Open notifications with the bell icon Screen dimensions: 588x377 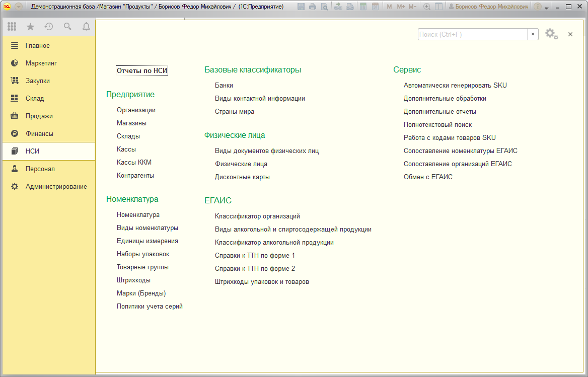[x=86, y=27]
